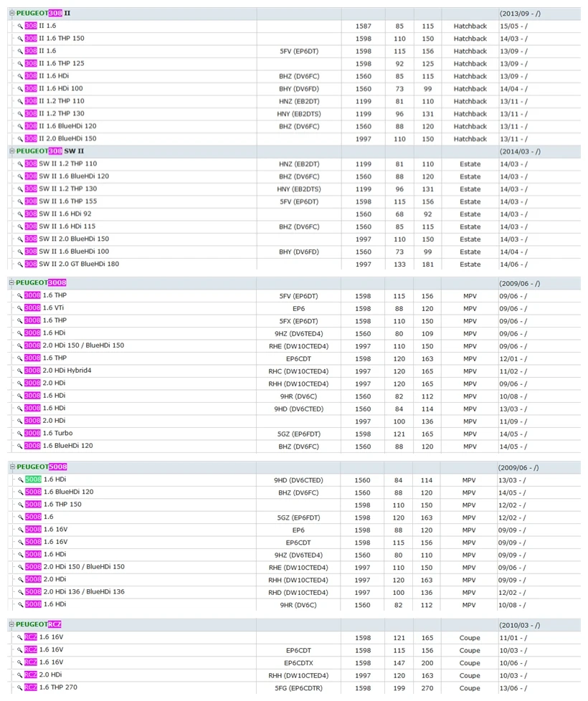Open 3008 1.6 THP entry with EP6CDT engine

coord(45,358)
